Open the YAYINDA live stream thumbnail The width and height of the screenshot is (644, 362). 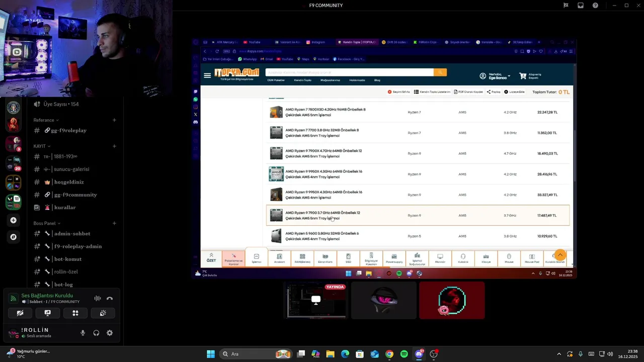pyautogui.click(x=316, y=300)
